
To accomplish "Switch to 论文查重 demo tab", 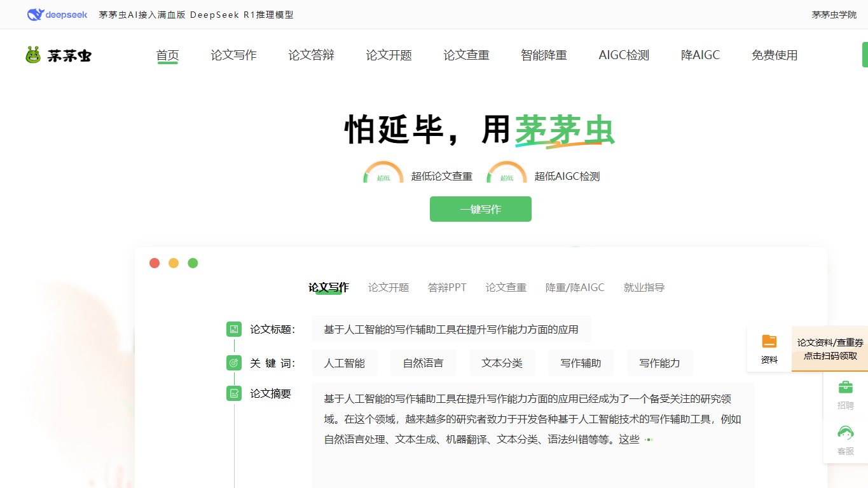I will click(506, 288).
